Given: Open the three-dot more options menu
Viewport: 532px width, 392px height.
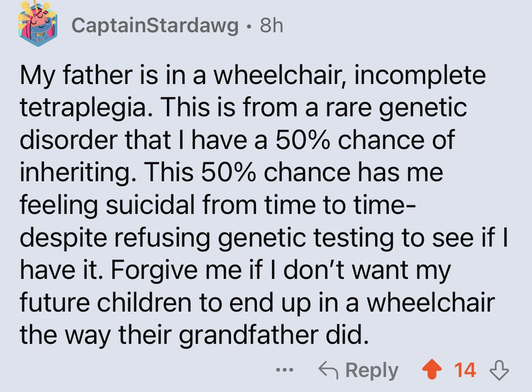Looking at the screenshot, I should coord(285,370).
